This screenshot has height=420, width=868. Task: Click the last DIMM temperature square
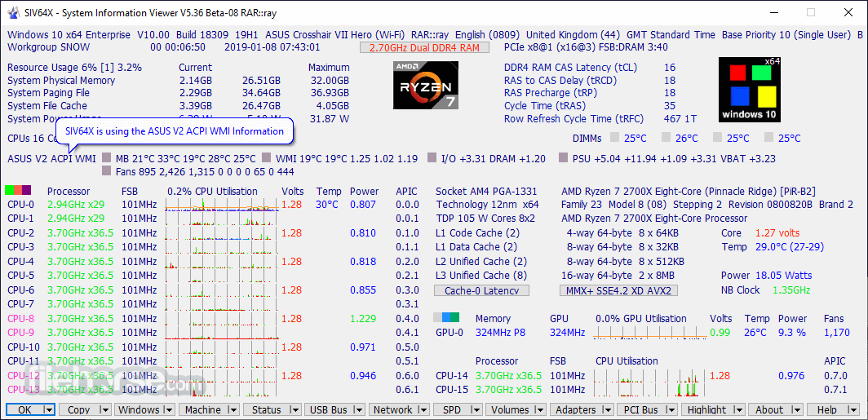coord(769,137)
